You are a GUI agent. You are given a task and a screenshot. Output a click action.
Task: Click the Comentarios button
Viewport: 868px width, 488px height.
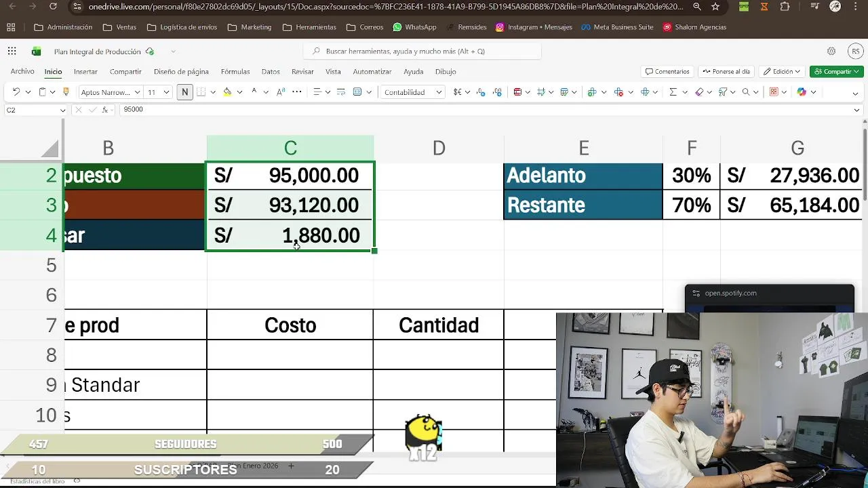click(x=667, y=71)
